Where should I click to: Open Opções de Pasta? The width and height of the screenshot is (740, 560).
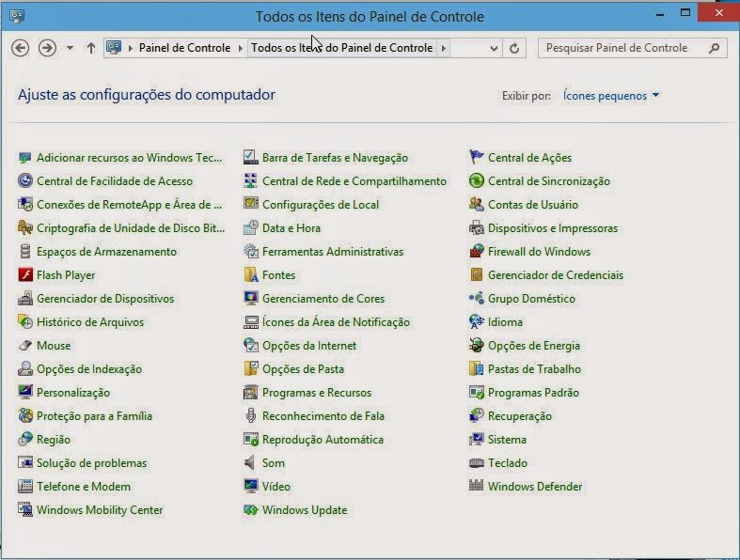coord(303,369)
